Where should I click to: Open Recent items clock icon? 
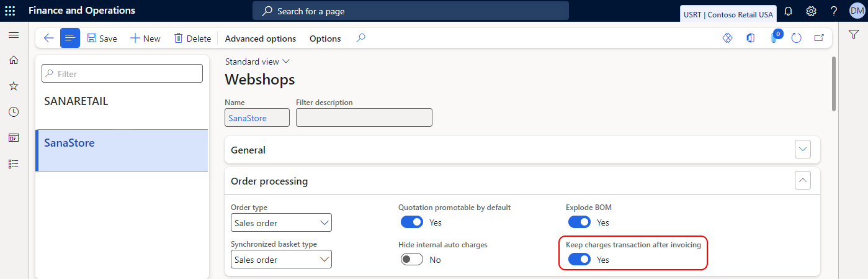13,112
